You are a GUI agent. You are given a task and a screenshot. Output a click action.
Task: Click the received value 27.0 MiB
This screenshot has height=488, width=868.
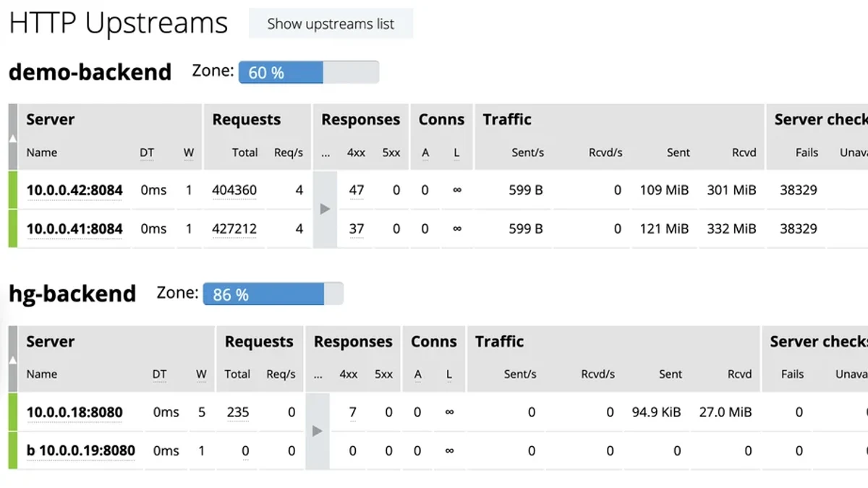726,412
